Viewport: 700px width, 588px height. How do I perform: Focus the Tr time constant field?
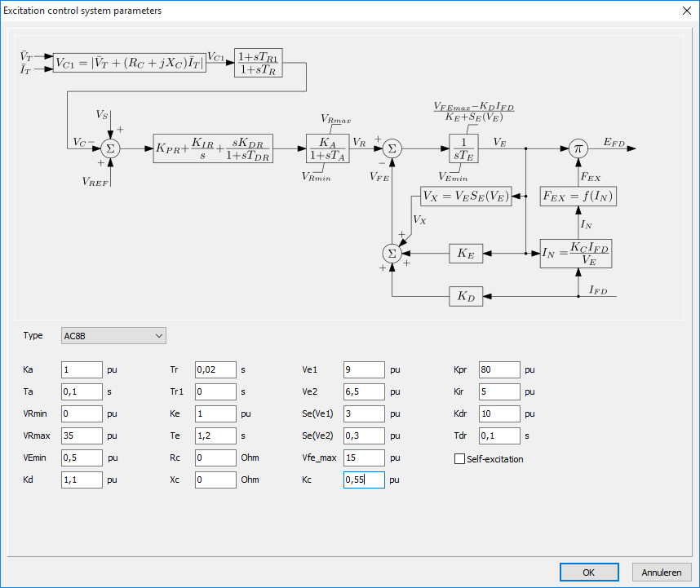tap(215, 369)
